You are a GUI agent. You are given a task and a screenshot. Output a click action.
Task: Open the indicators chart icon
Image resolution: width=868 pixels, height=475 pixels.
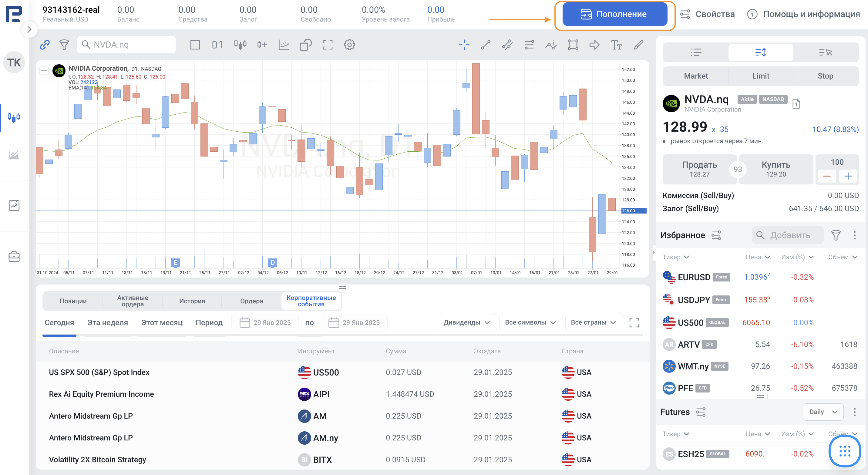pos(284,45)
